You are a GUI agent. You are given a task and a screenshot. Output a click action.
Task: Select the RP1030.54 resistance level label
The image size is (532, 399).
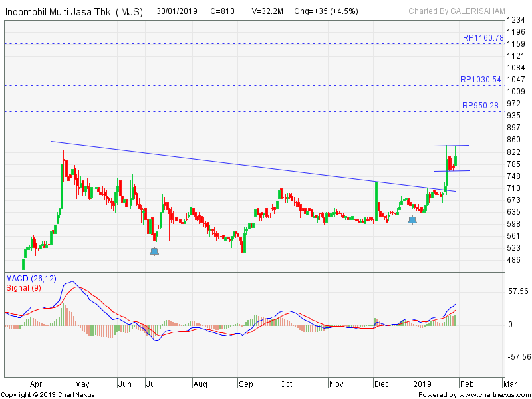point(480,80)
